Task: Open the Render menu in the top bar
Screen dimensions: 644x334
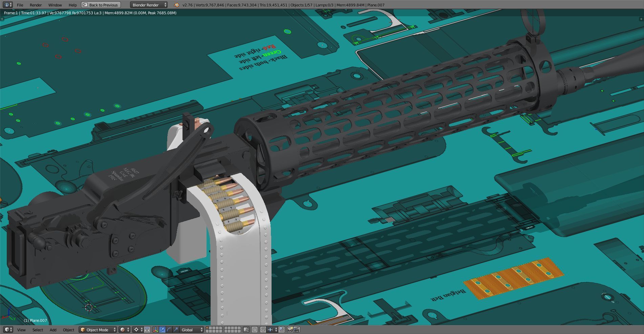Action: (35, 5)
